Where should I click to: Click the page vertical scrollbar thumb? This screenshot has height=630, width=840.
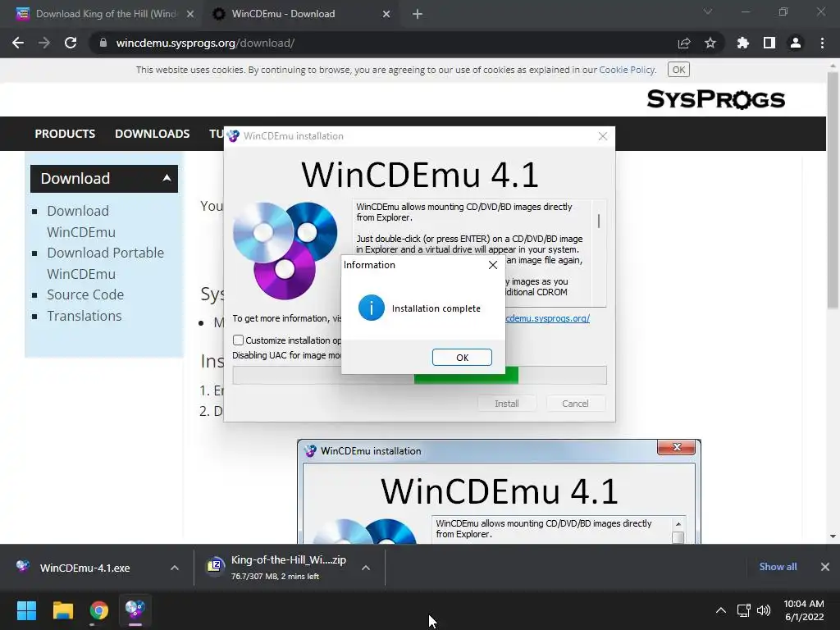coord(833,190)
